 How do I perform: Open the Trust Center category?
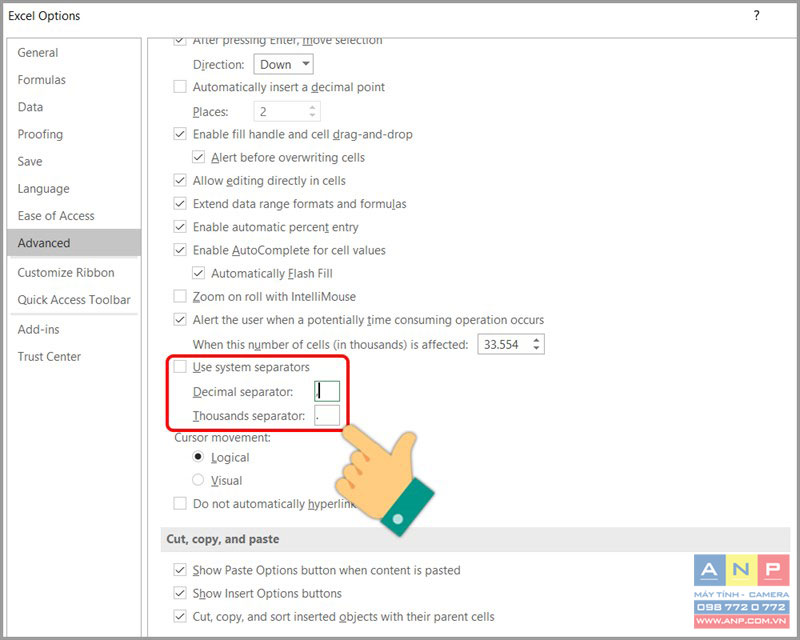[x=49, y=357]
